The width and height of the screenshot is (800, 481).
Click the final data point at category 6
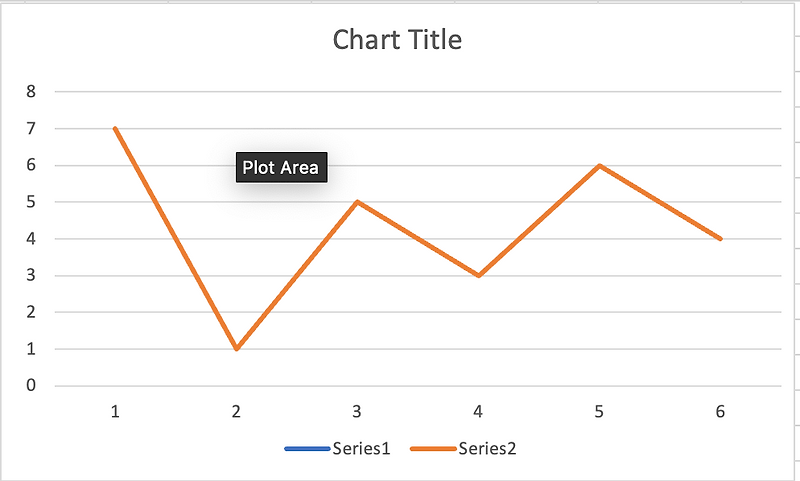click(x=720, y=239)
